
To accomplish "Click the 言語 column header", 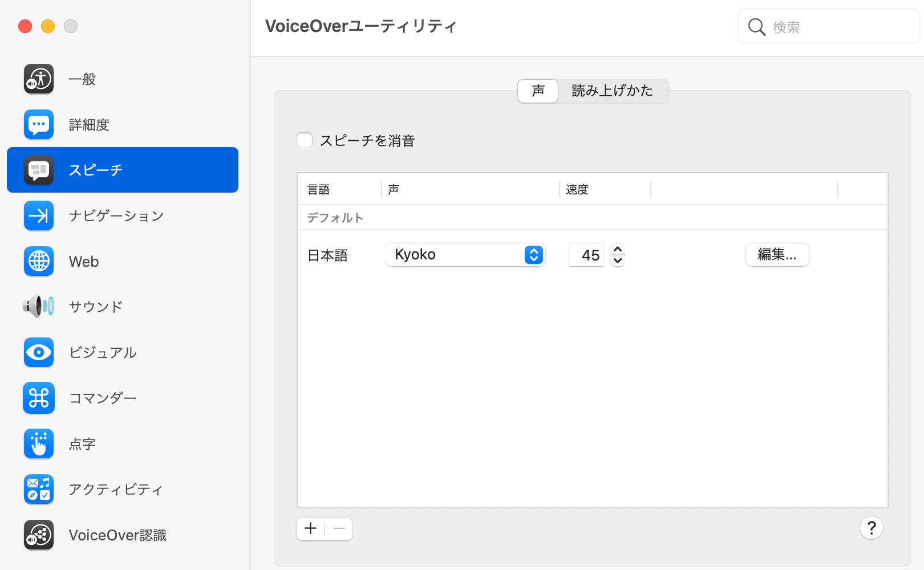I will [319, 190].
